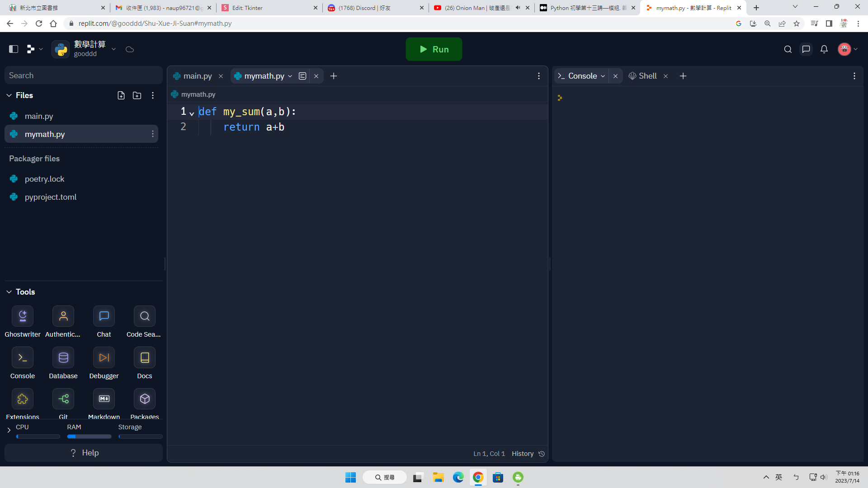Switch to the main.py editor tab
The width and height of the screenshot is (868, 488).
(x=197, y=76)
